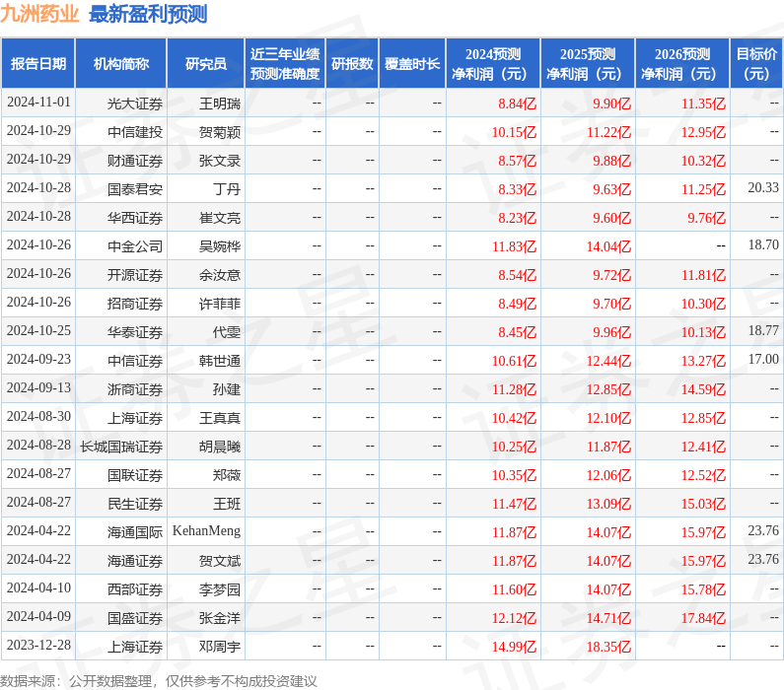Click target price 18.77
The height and width of the screenshot is (690, 784).
(x=763, y=330)
